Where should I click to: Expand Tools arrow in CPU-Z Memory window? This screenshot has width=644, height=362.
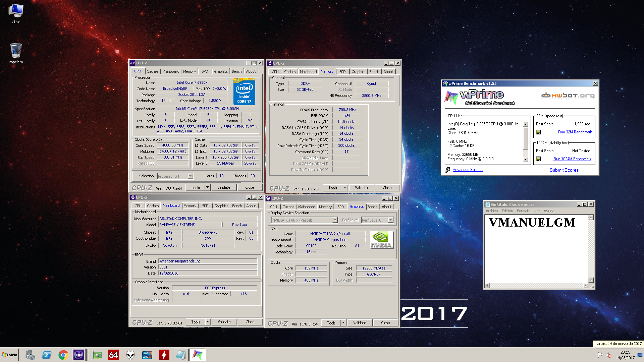[x=345, y=188]
